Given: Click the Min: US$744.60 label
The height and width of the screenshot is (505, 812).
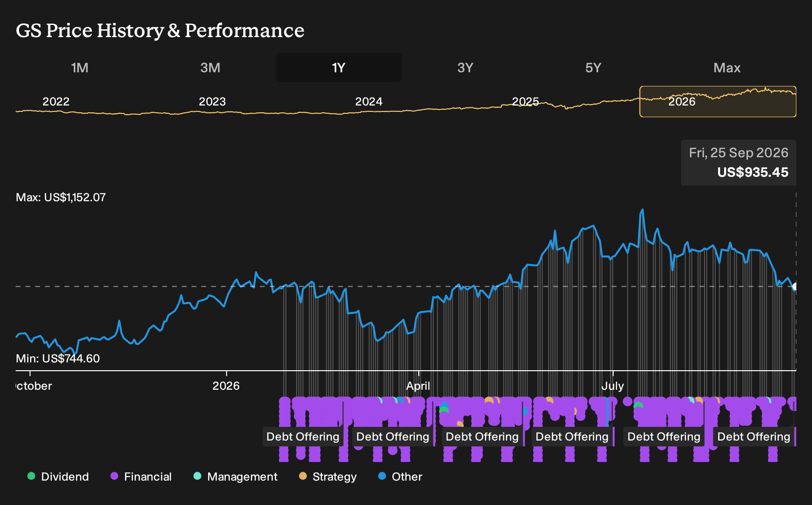Looking at the screenshot, I should (x=58, y=358).
